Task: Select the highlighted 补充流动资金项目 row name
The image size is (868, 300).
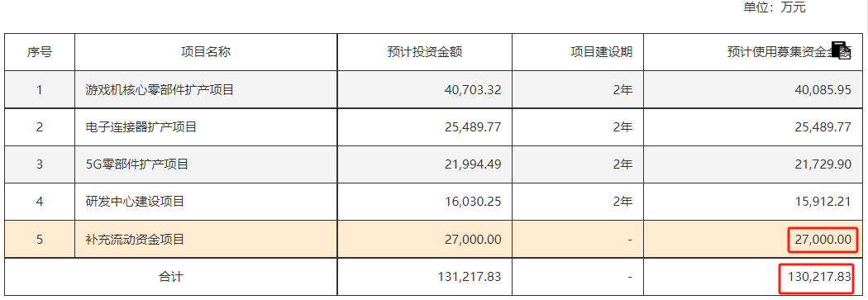Action: point(206,239)
